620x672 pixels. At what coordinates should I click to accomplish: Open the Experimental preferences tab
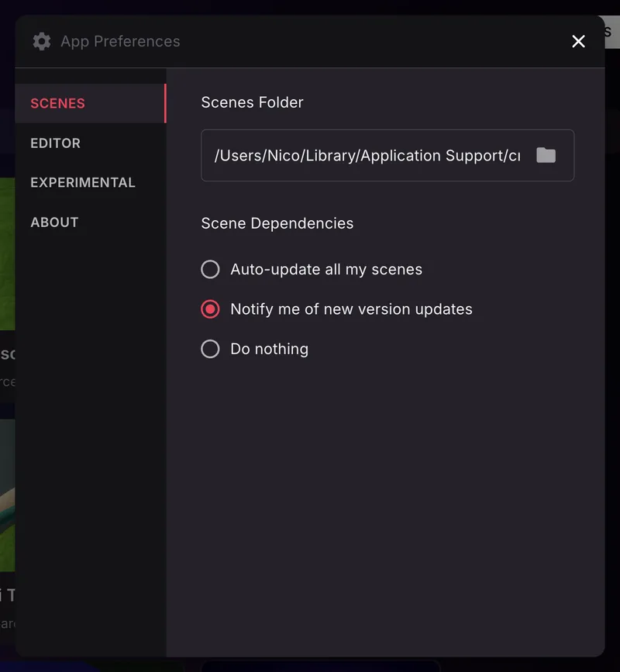(x=91, y=183)
